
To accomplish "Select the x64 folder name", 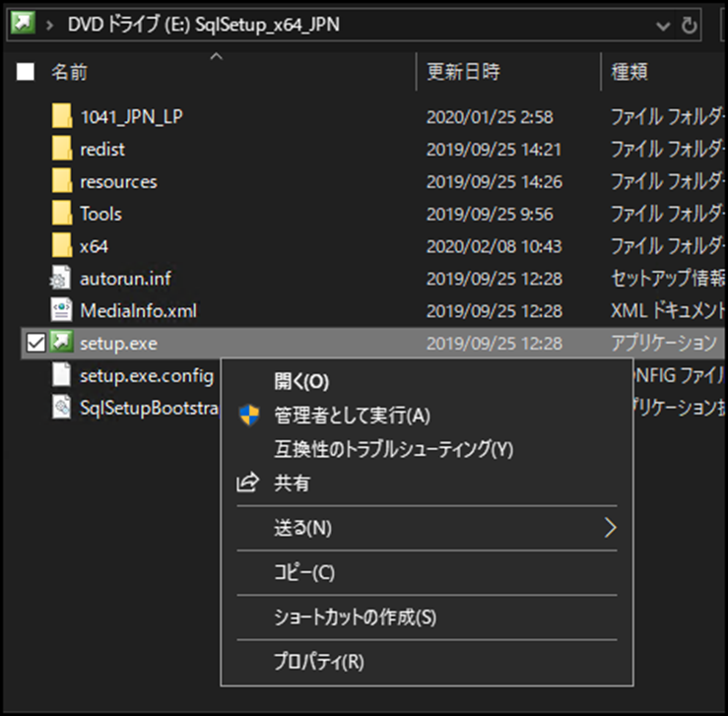I will click(x=94, y=246).
